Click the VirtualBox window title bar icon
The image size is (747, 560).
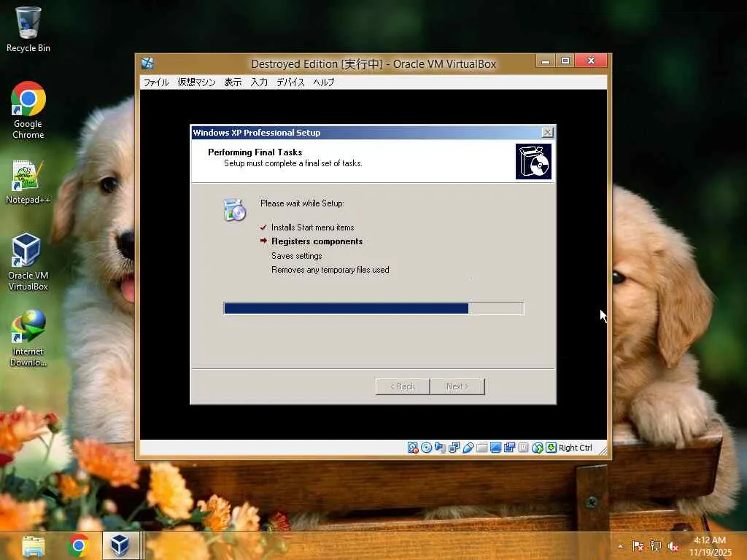coord(147,63)
